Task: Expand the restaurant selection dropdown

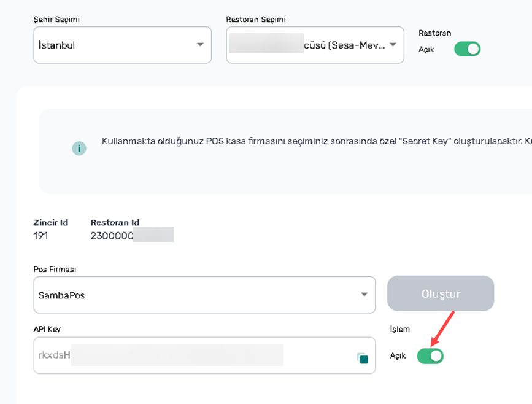Action: pyautogui.click(x=315, y=45)
